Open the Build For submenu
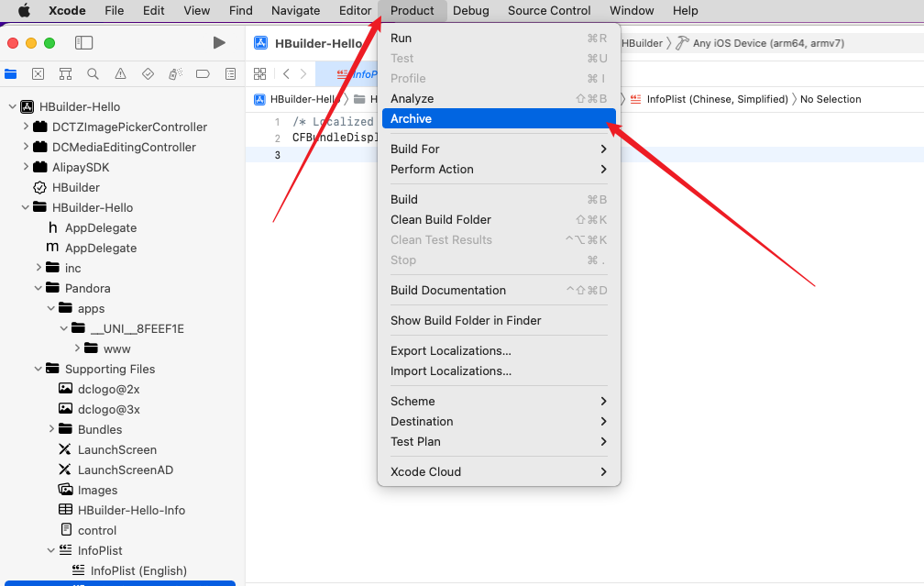 (414, 149)
